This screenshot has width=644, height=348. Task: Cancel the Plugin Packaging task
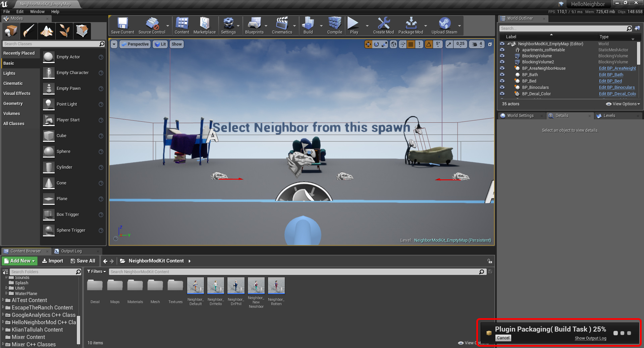[503, 338]
